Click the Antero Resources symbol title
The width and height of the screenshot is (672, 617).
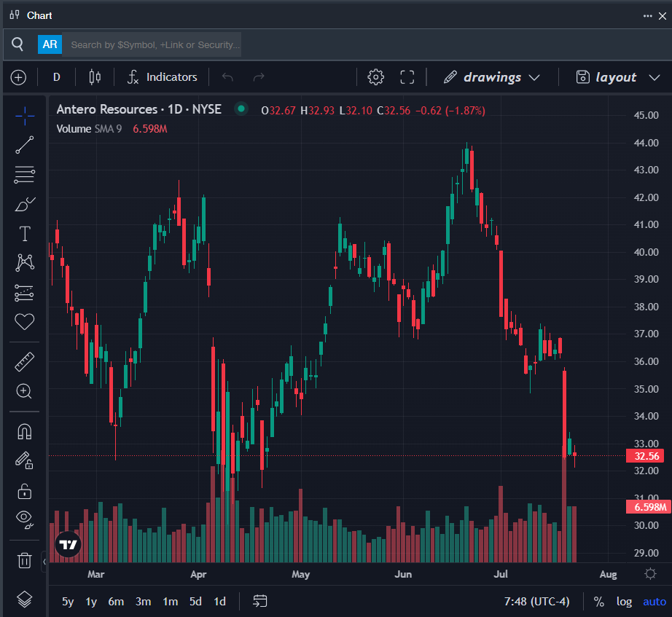point(139,109)
